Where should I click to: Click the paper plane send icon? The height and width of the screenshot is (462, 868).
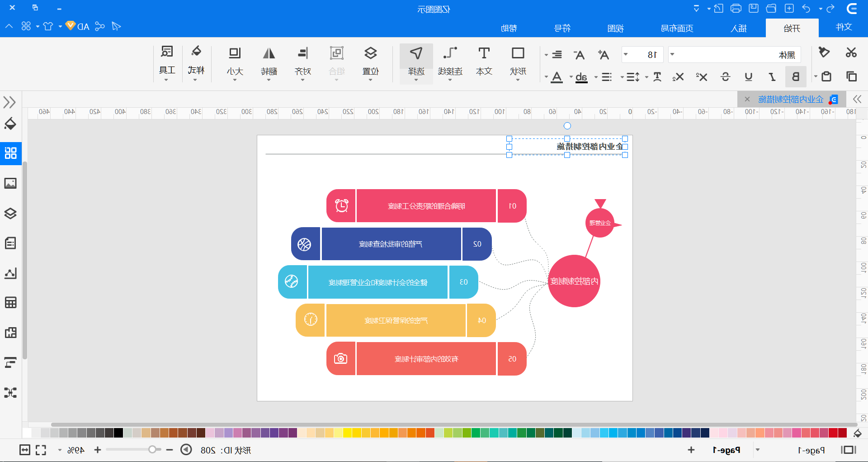(116, 26)
